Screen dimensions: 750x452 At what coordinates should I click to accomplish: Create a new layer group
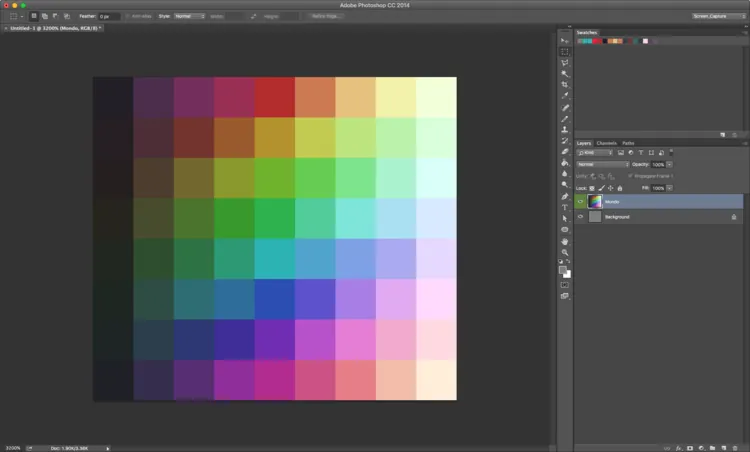(x=713, y=448)
